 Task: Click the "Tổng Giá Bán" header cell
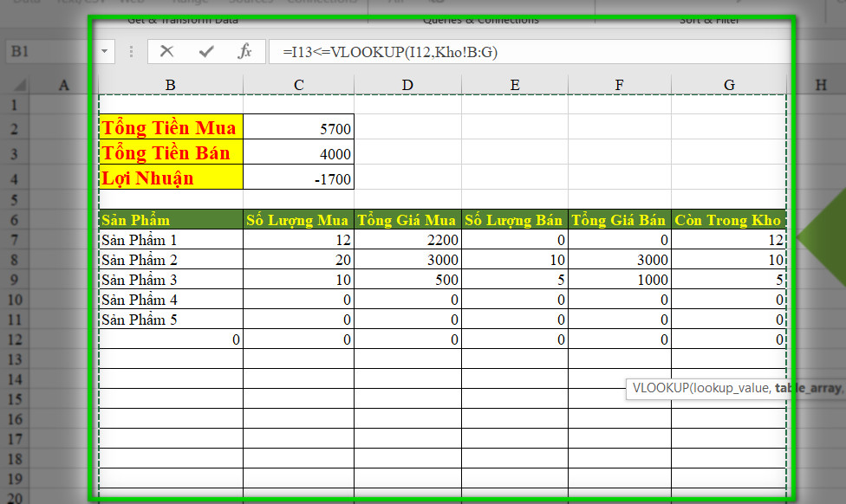[x=620, y=220]
